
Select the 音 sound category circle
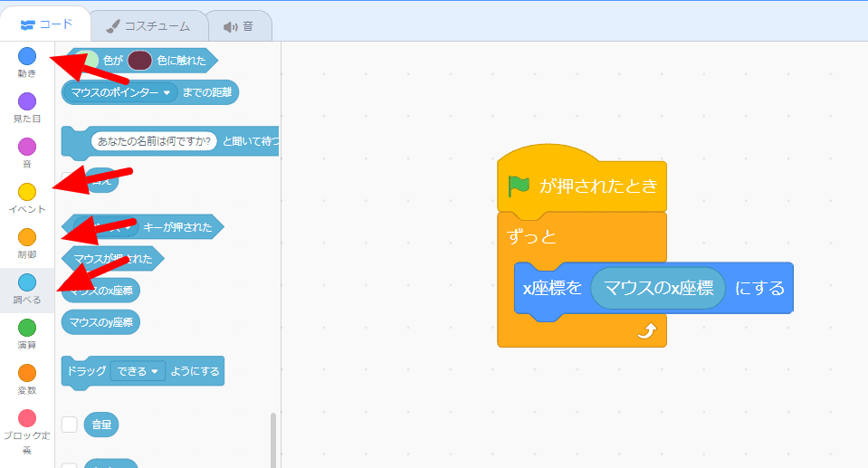coord(27,147)
